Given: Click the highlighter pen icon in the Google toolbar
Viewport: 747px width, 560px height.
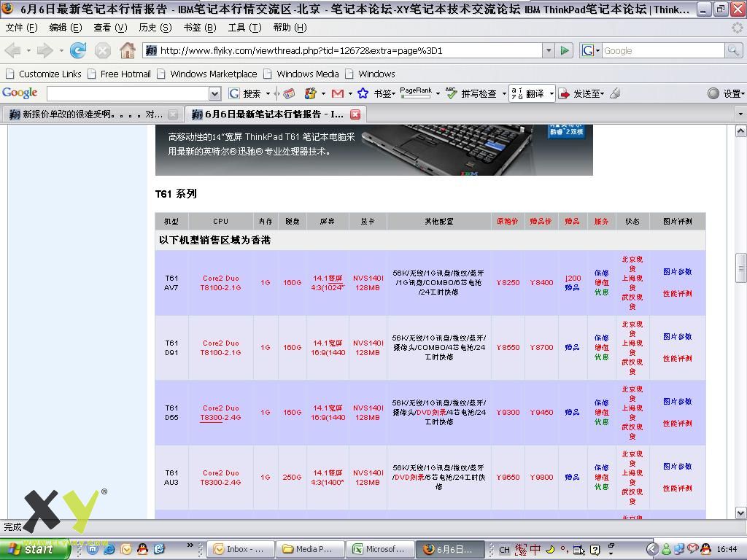Looking at the screenshot, I should coord(615,93).
